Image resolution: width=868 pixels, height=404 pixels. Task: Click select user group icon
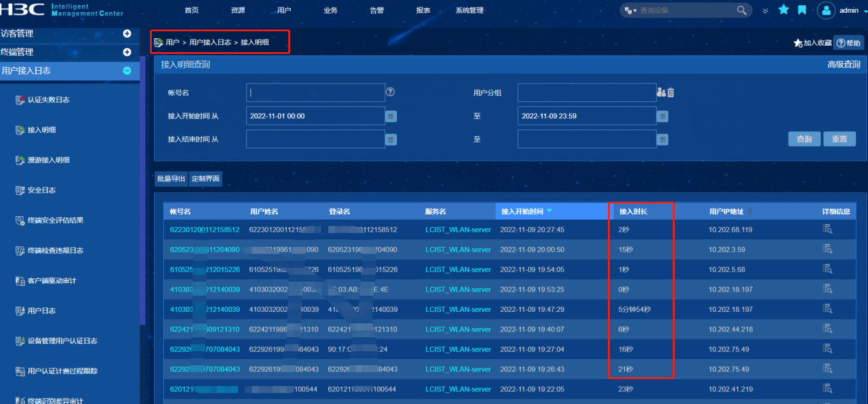(661, 92)
